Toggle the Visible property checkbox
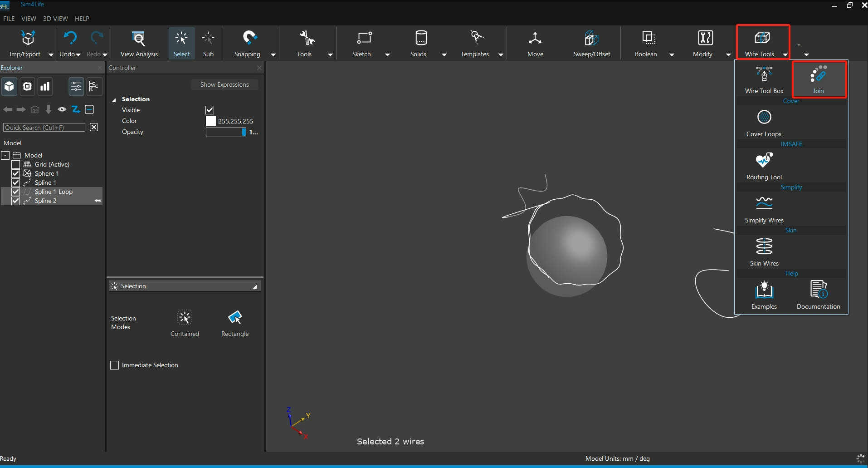The height and width of the screenshot is (468, 868). pos(210,110)
